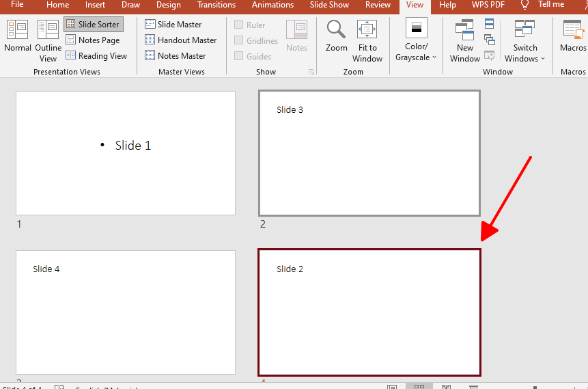Enable the Ruler checkbox
588x389 pixels.
[239, 25]
